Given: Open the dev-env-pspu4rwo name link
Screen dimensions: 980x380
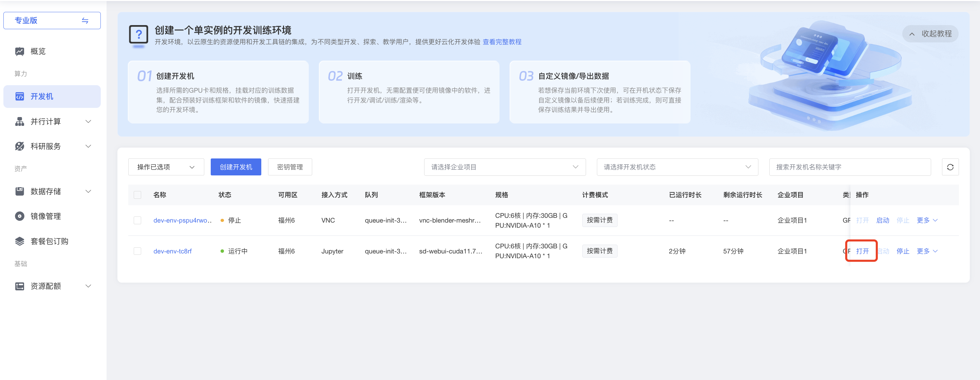Looking at the screenshot, I should click(x=182, y=221).
